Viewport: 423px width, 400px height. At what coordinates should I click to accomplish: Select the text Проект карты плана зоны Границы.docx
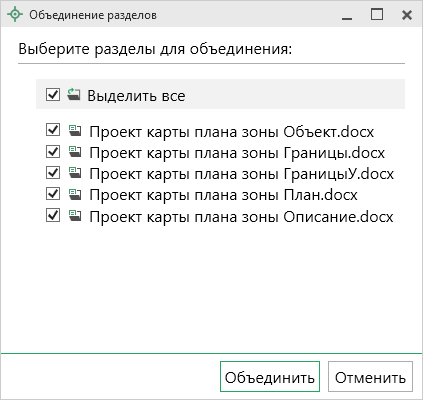[237, 153]
